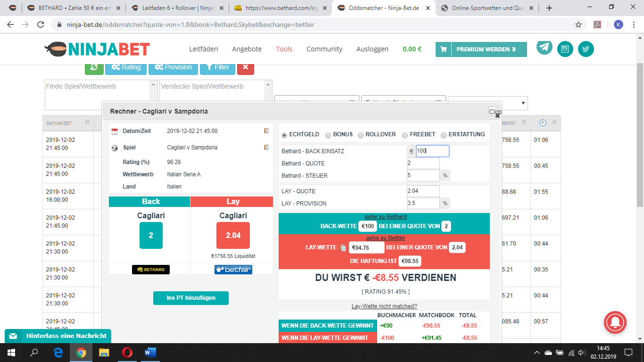The image size is (644, 362).
Task: Click Lay-Wette nicht matched link
Action: coord(384,306)
